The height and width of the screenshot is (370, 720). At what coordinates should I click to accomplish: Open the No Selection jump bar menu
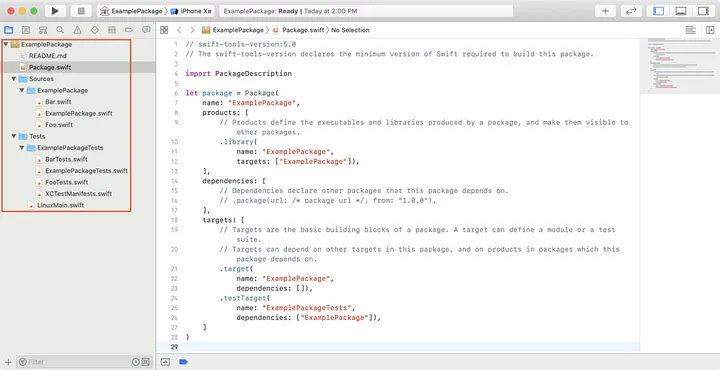pyautogui.click(x=350, y=30)
